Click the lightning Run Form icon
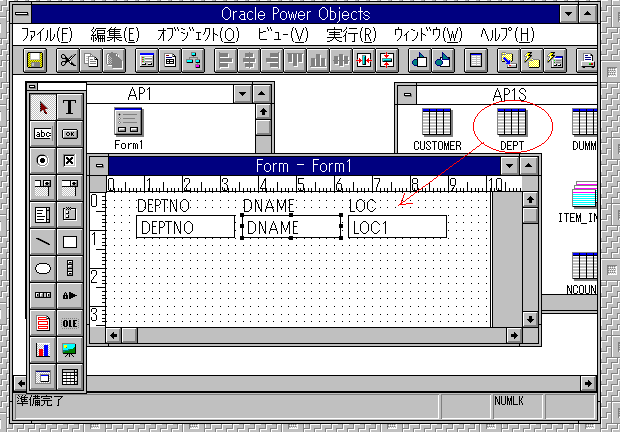This screenshot has width=620, height=432. [555, 60]
